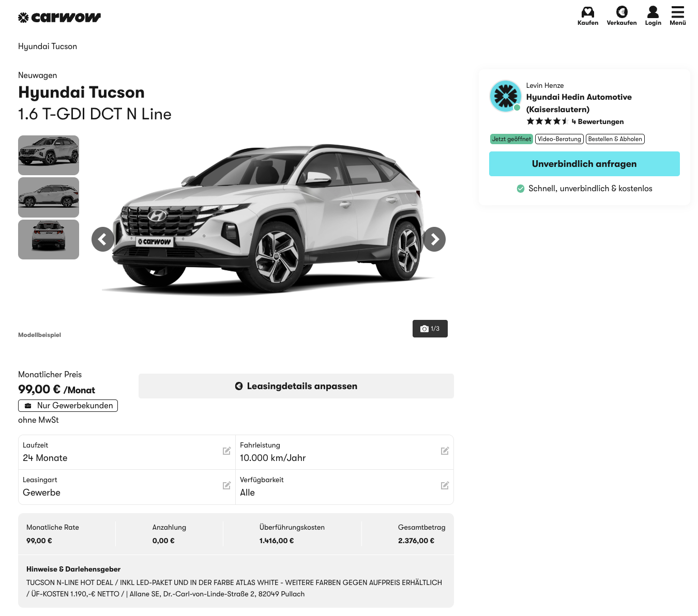
Task: Open the Verkaufen section
Action: pyautogui.click(x=621, y=16)
